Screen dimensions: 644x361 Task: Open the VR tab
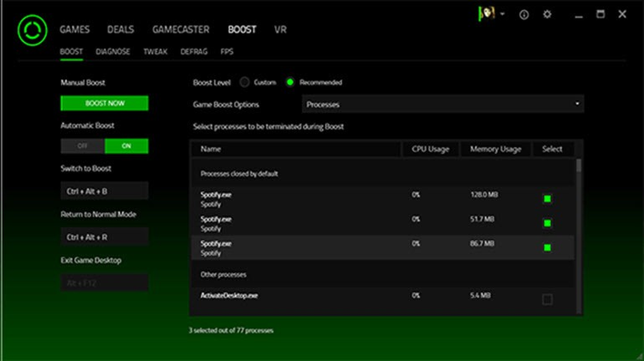pos(280,30)
